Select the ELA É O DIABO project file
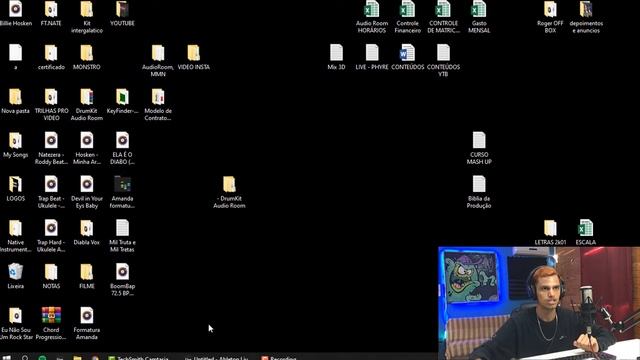 tap(122, 140)
